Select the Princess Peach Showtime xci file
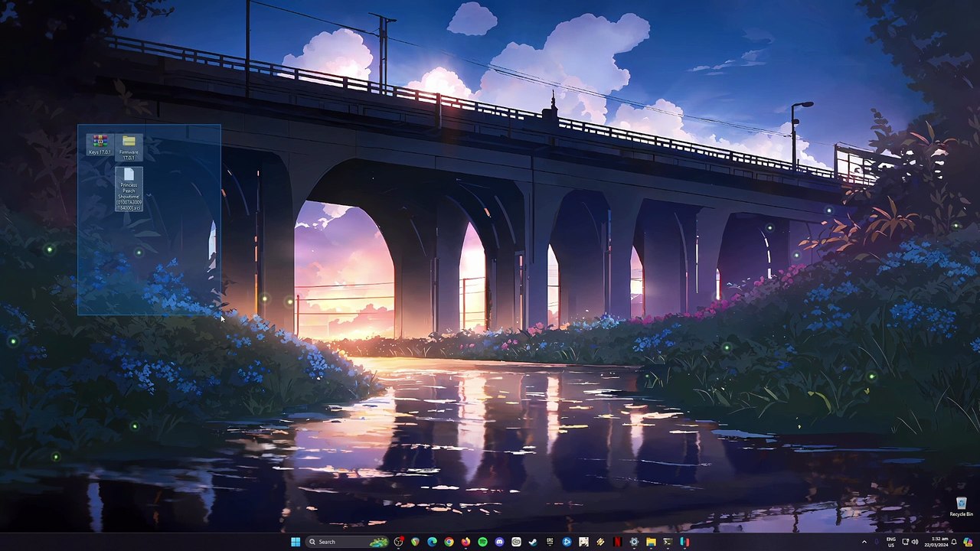980x551 pixels. 129,189
